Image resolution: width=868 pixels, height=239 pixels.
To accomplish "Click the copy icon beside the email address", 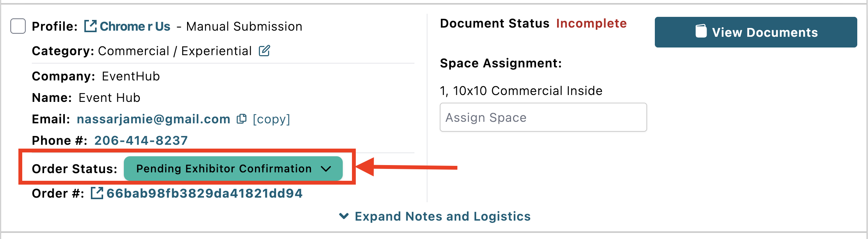I will coord(242,119).
